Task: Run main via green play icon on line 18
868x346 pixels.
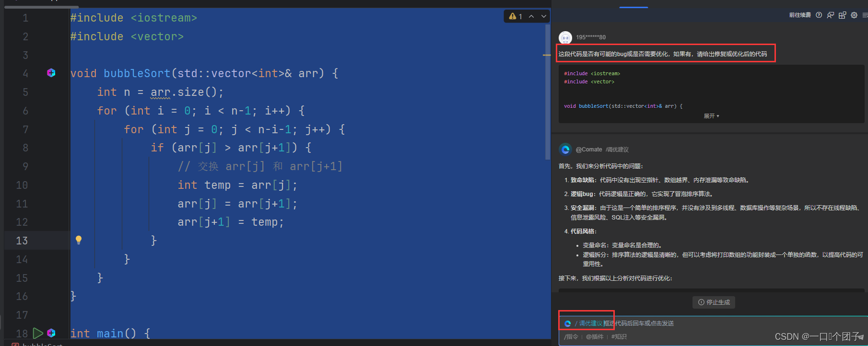Action: [x=38, y=333]
